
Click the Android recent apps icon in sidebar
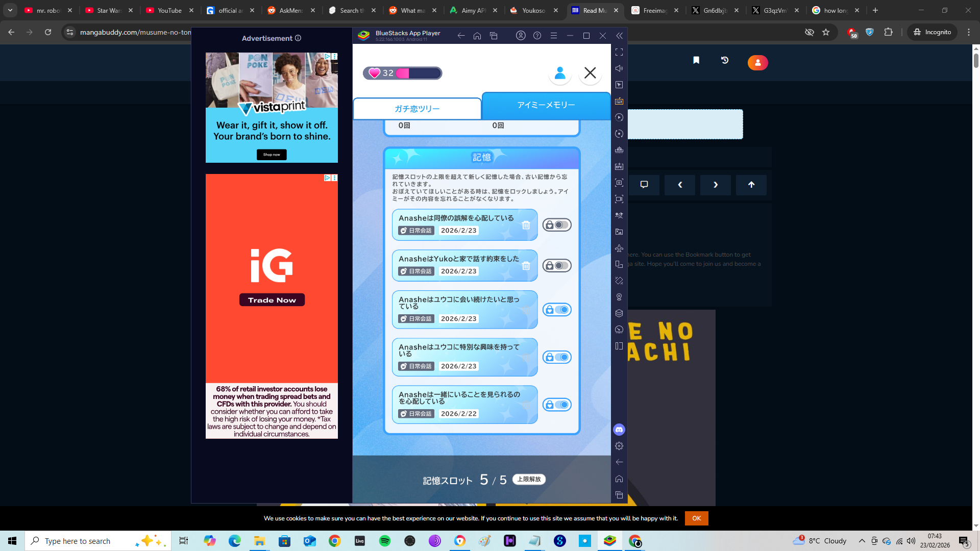[x=619, y=495]
